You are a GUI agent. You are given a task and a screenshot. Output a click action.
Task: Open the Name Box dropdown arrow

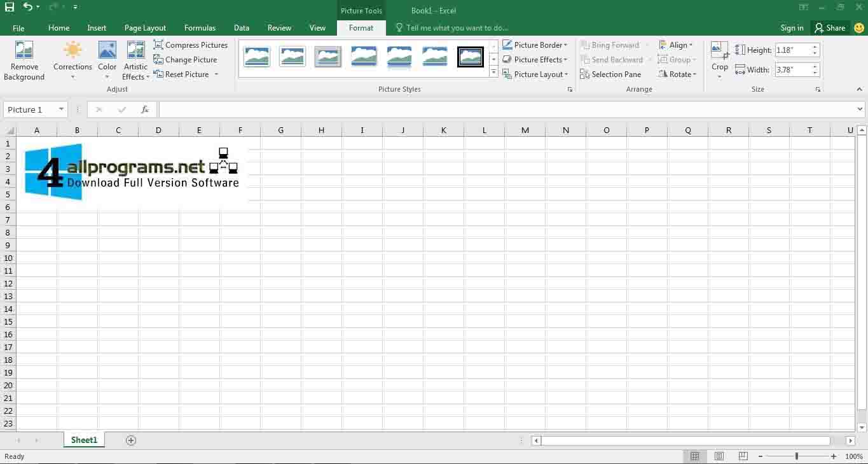[x=61, y=109]
